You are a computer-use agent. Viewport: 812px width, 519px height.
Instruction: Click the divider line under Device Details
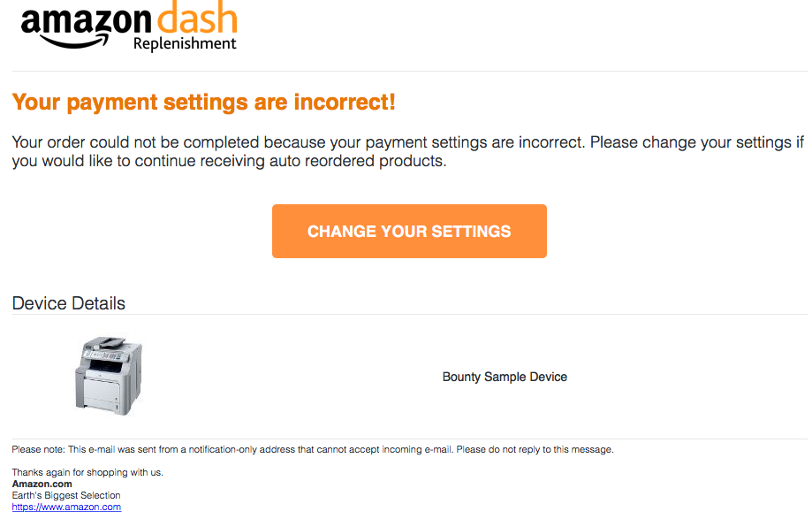pos(409,315)
